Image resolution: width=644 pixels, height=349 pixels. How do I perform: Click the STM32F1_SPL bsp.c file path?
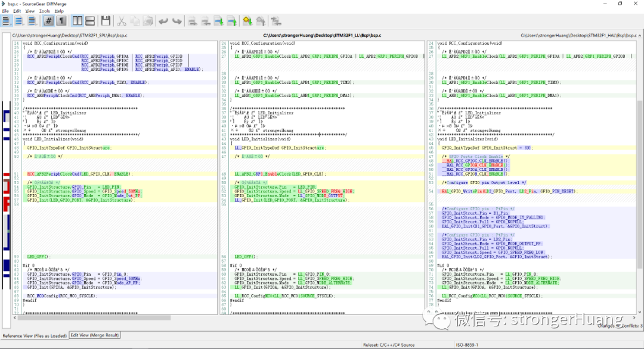[x=70, y=36]
